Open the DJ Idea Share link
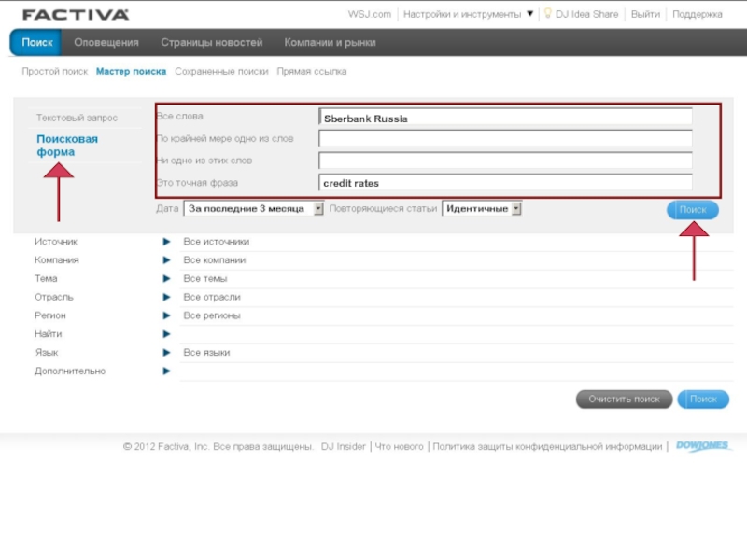This screenshot has height=560, width=747. tap(586, 14)
